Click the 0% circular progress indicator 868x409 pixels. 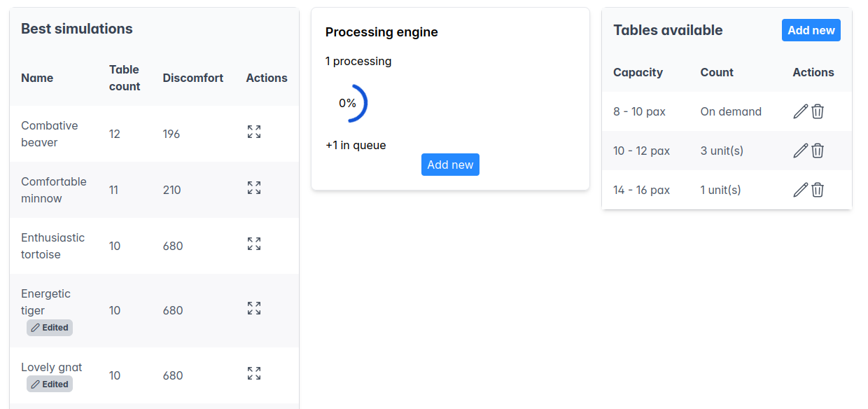[348, 104]
